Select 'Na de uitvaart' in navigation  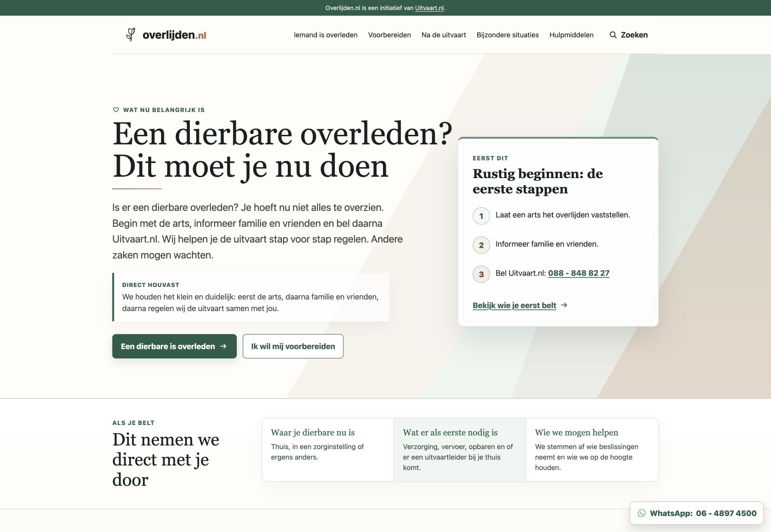coord(444,35)
